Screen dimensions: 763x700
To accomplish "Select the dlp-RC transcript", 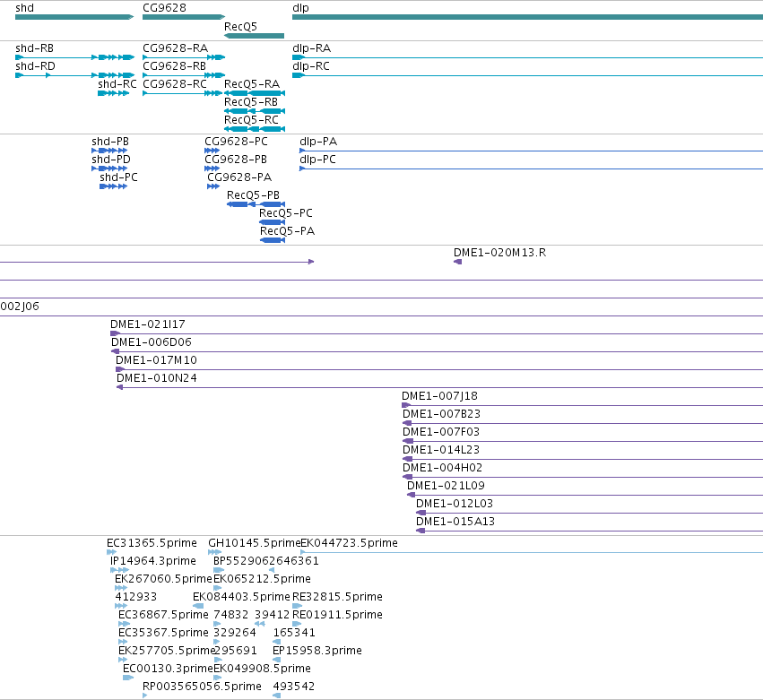I will 527,75.
